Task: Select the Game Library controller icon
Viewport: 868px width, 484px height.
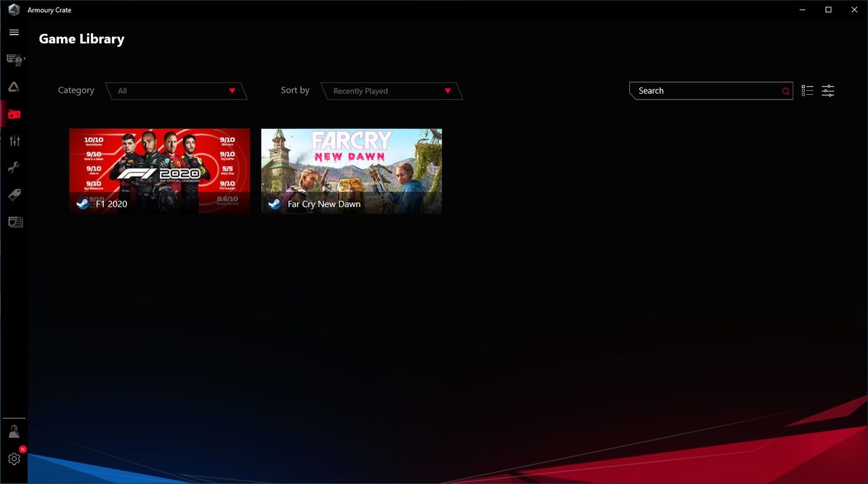Action: pyautogui.click(x=14, y=114)
